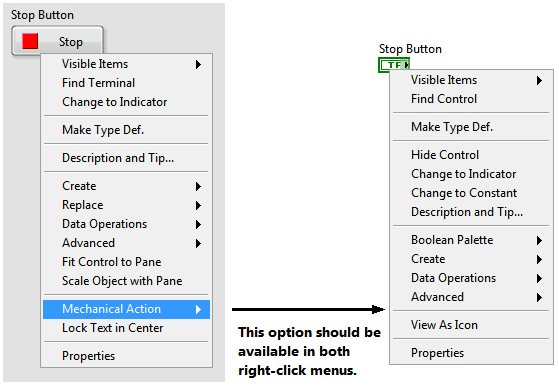Expand Visible Items submenu arrow in left menu

198,64
